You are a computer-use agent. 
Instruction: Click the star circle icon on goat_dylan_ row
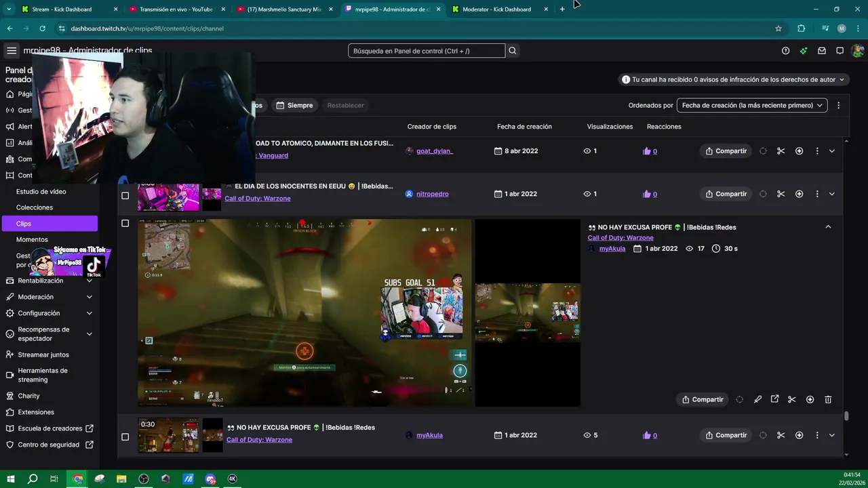(799, 151)
